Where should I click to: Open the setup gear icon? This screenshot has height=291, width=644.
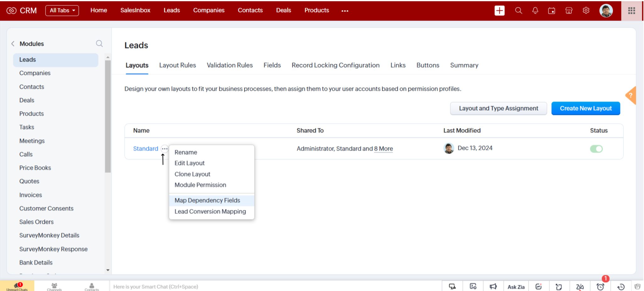(586, 10)
